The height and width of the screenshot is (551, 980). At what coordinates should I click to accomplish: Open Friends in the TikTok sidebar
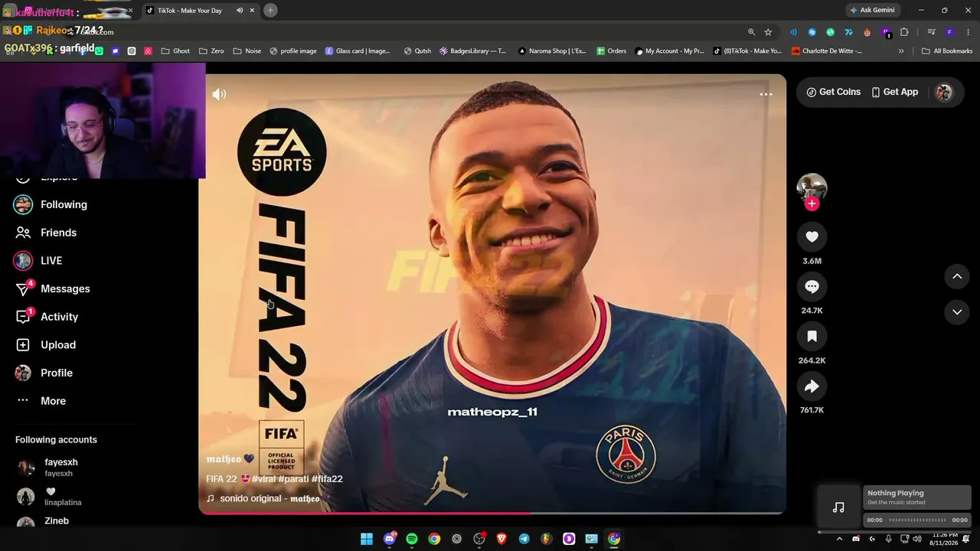pos(46,233)
